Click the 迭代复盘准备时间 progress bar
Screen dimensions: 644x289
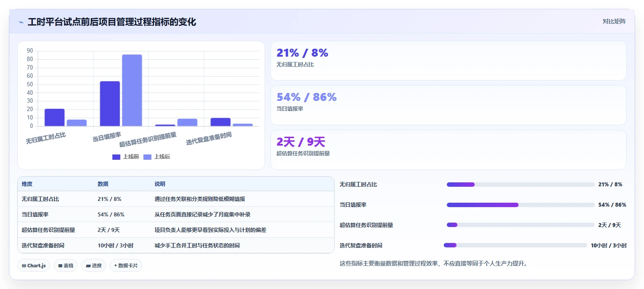point(515,245)
